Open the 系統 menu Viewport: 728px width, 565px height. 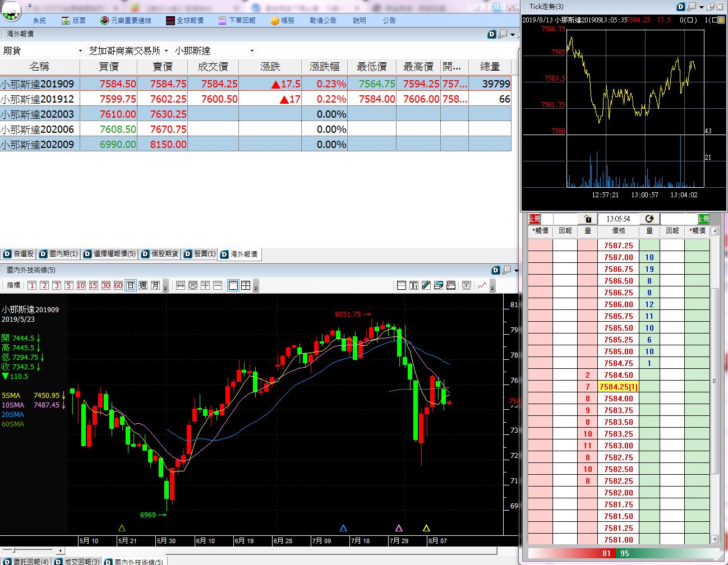(39, 20)
